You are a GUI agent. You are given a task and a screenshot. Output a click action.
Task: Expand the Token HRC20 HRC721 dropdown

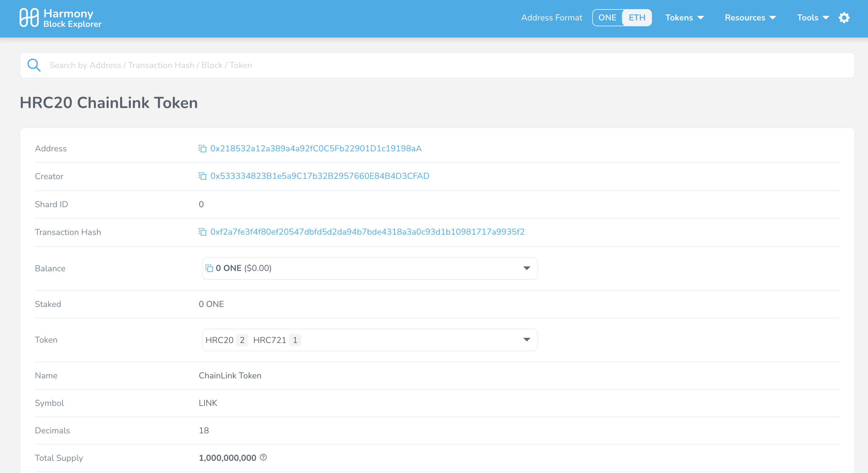coord(526,340)
